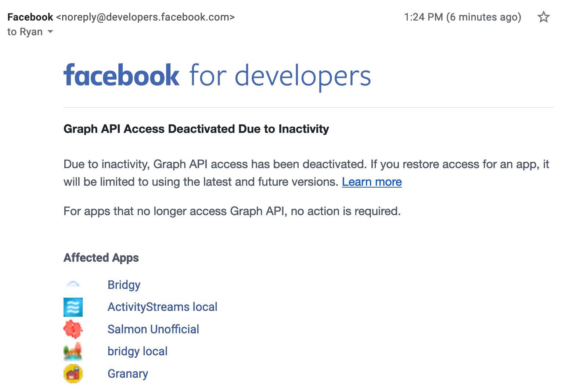The image size is (565, 392).
Task: Click the Granary yellow barn icon
Action: point(73,374)
